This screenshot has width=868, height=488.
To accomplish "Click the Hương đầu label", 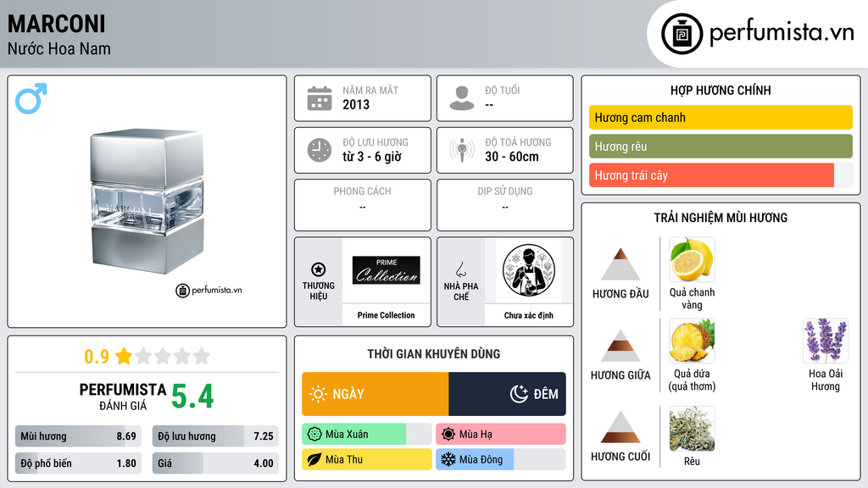I will (620, 294).
